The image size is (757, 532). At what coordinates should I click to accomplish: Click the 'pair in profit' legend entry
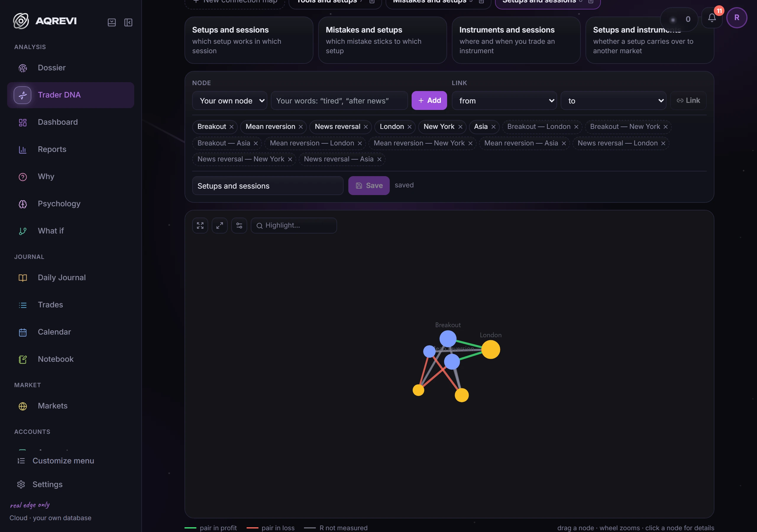click(211, 528)
